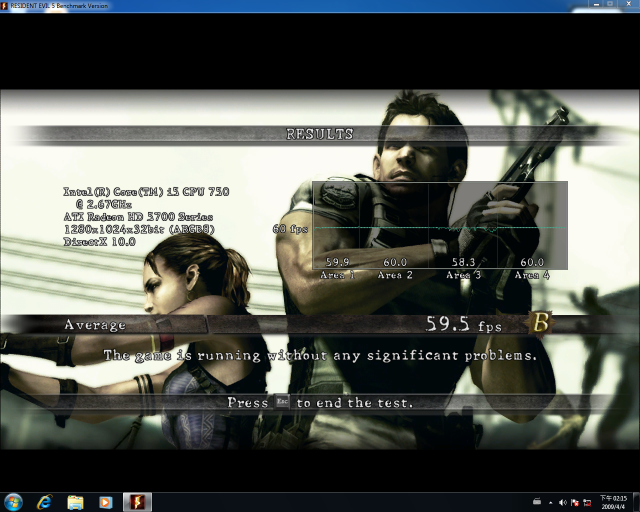
Task: Click the fps line graph panel
Action: [440, 225]
